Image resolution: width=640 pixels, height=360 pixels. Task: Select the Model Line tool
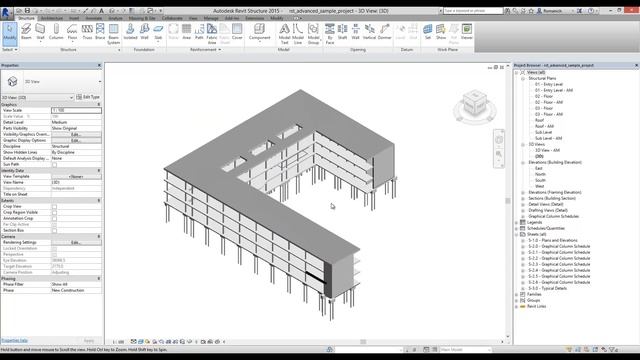(x=298, y=33)
